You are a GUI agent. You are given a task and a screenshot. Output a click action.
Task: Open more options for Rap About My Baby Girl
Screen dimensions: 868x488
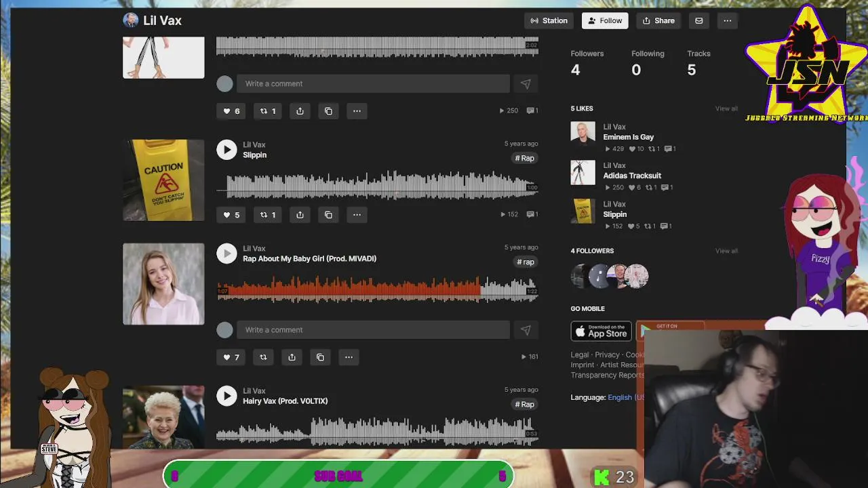[x=349, y=357]
